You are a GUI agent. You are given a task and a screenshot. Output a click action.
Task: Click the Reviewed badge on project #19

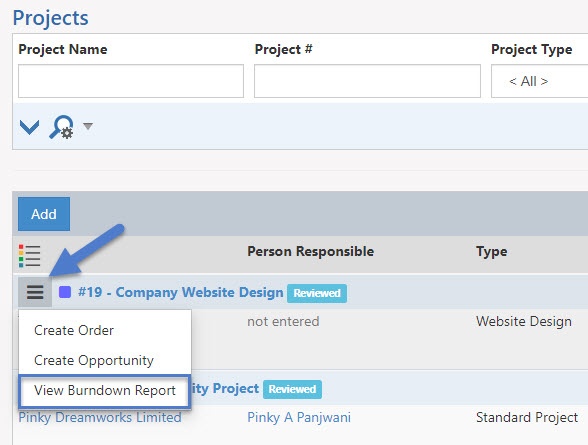click(x=317, y=293)
